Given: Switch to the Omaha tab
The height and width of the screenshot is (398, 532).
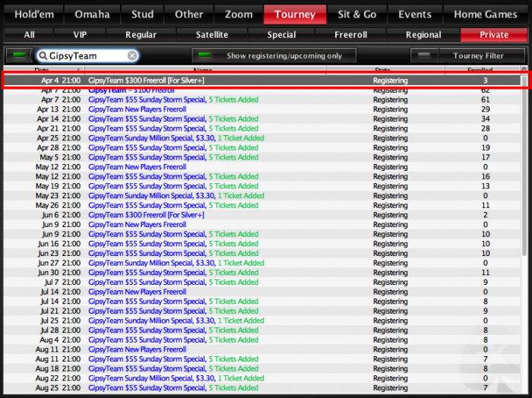Looking at the screenshot, I should [x=92, y=14].
